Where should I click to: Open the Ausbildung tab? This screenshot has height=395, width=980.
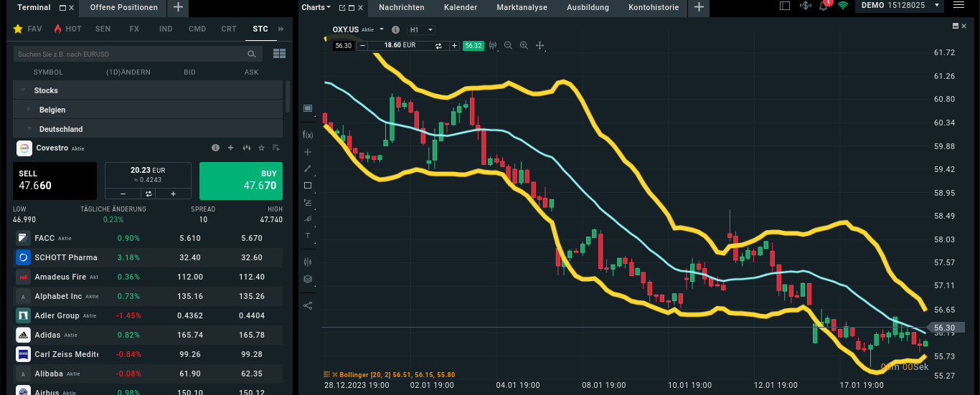588,8
